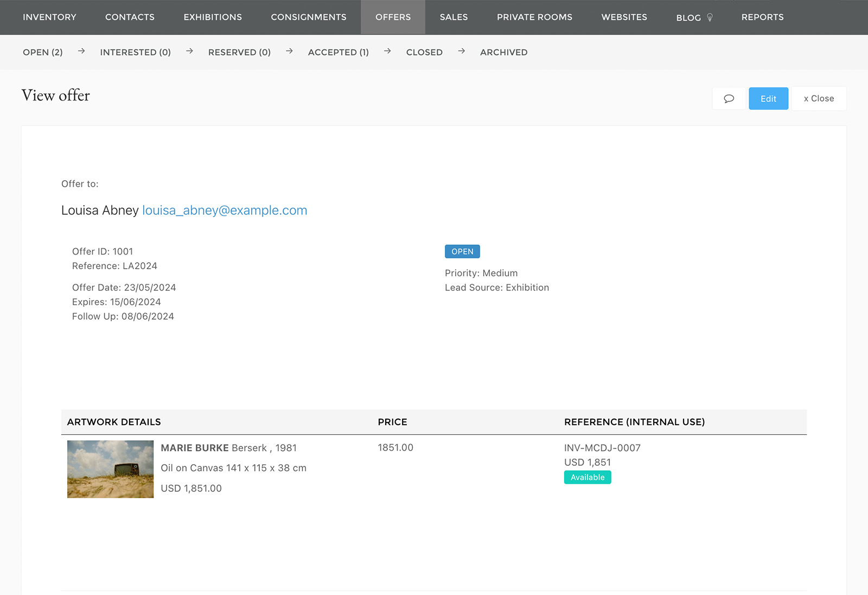Screen dimensions: 868x595
Task: Switch to Closed offers stage
Action: [424, 52]
